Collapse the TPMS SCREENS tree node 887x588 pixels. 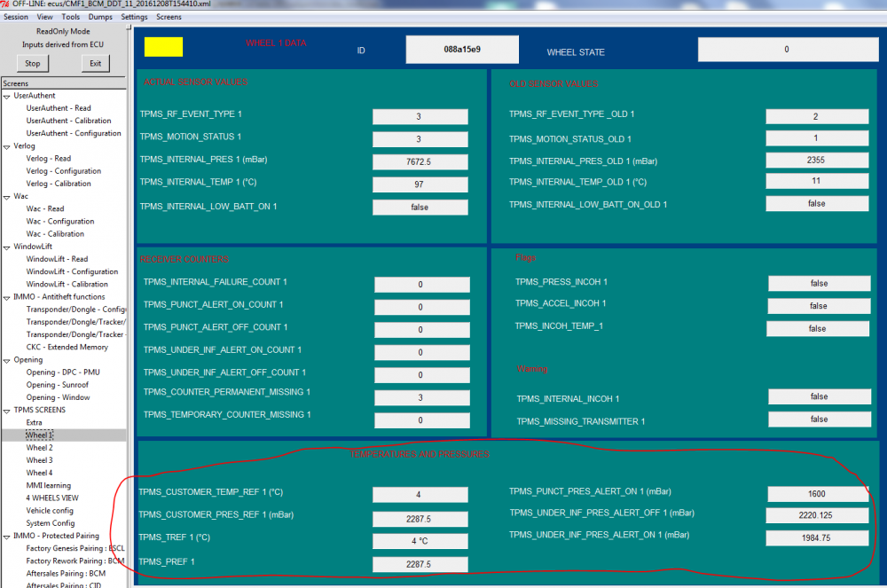(7, 411)
